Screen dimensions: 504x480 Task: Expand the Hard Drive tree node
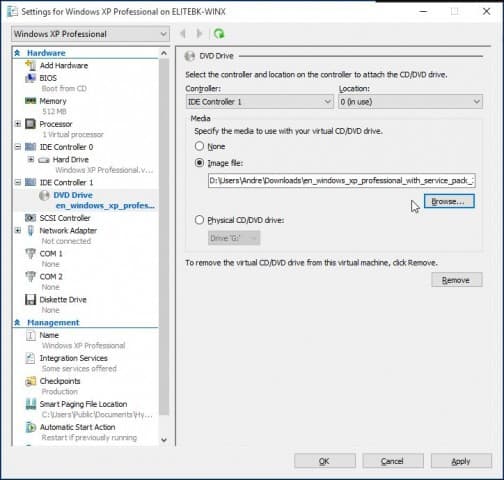pyautogui.click(x=31, y=160)
